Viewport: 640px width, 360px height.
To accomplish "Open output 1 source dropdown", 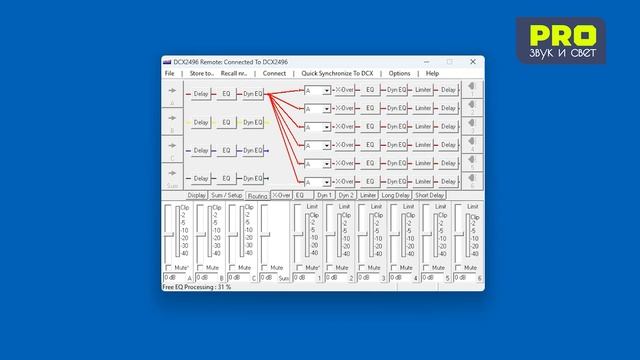I will pyautogui.click(x=327, y=91).
